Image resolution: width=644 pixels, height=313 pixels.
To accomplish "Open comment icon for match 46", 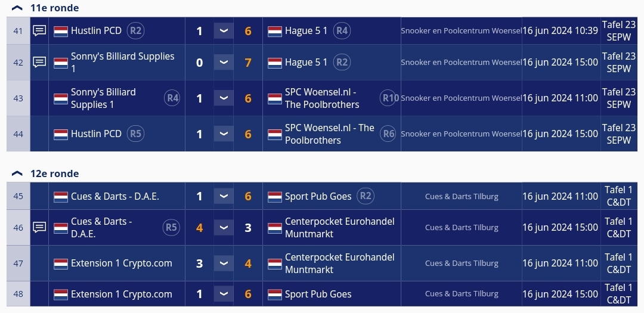I will [x=39, y=228].
